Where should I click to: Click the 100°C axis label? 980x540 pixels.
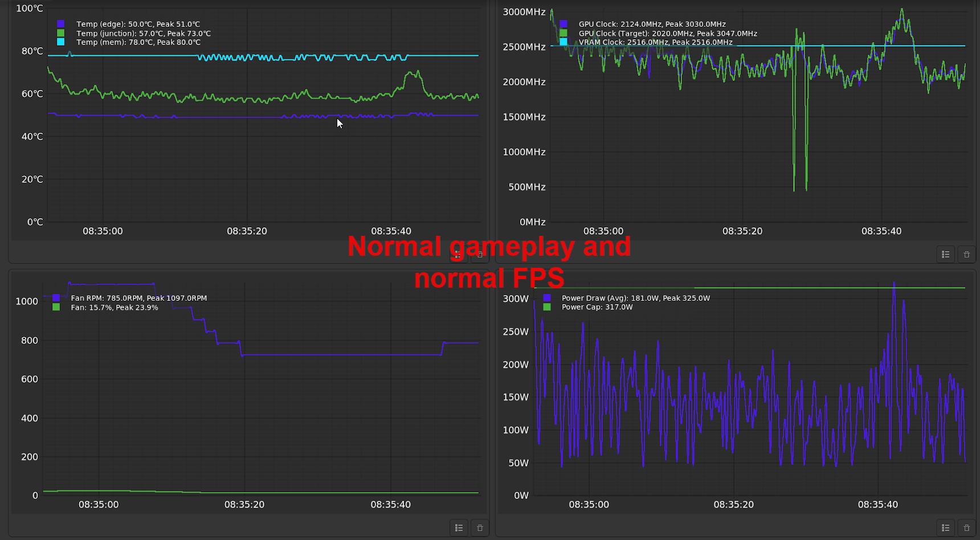coord(30,9)
